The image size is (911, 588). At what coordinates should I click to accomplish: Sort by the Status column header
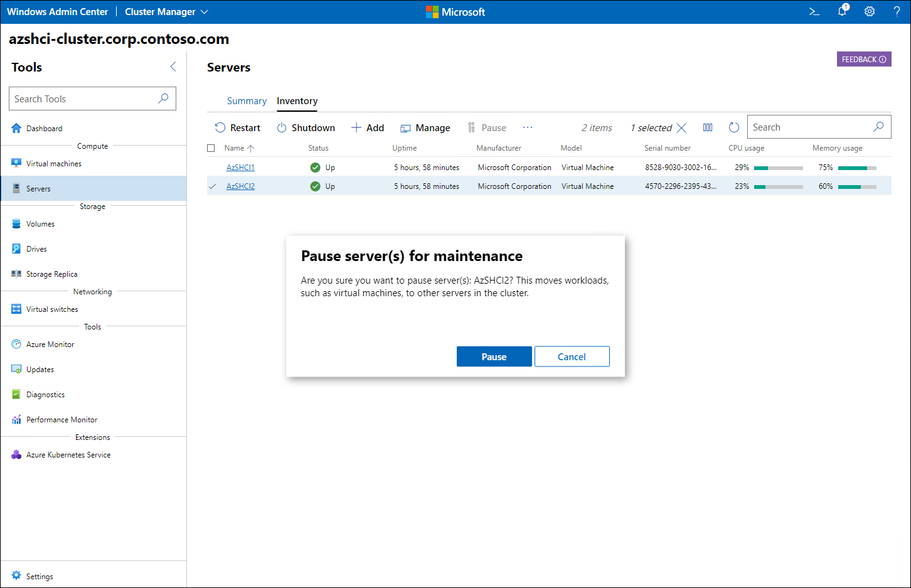tap(318, 148)
